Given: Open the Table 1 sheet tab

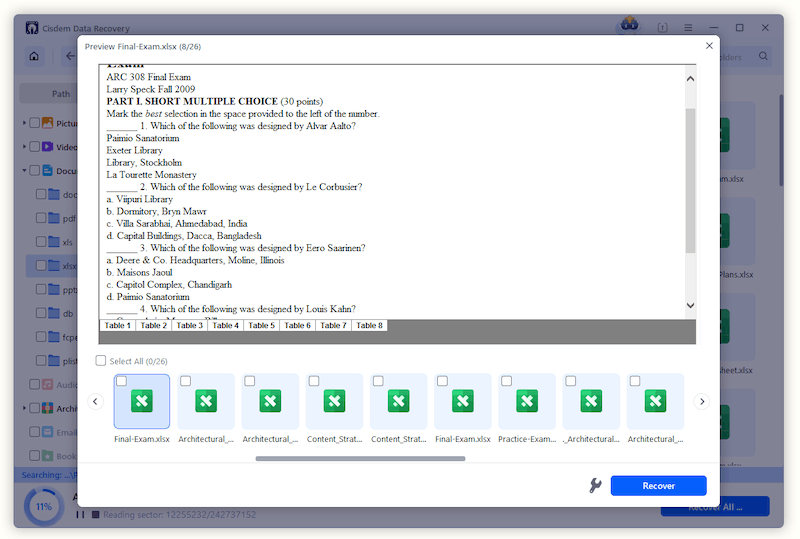Looking at the screenshot, I should point(118,326).
